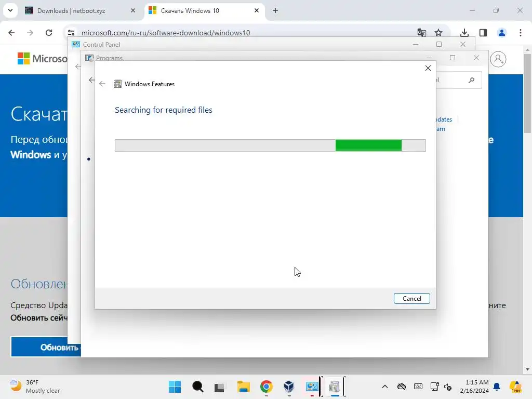Open taskbar Search
Image resolution: width=532 pixels, height=399 pixels.
pyautogui.click(x=197, y=387)
